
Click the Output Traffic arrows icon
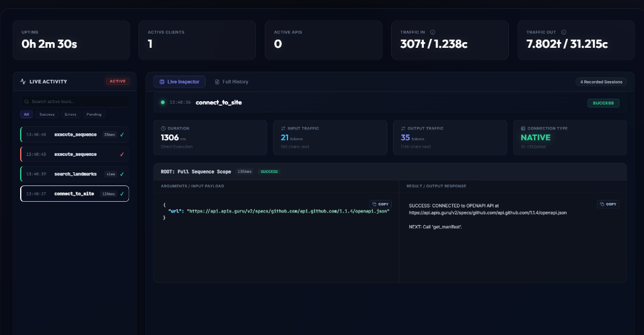(x=403, y=128)
